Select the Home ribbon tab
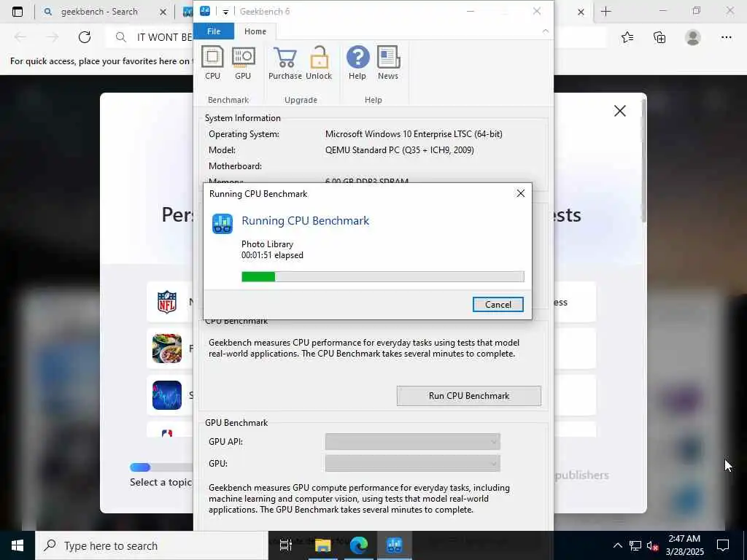 coord(255,31)
